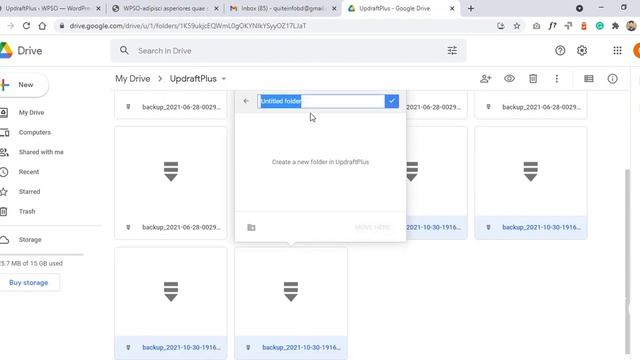Image resolution: width=640 pixels, height=360 pixels.
Task: Click the New button
Action: point(24,85)
